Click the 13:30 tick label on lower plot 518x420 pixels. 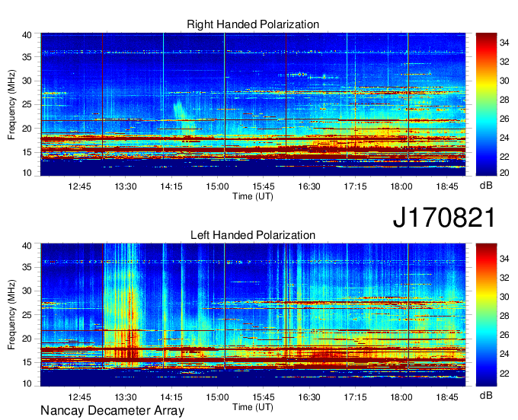tap(126, 397)
